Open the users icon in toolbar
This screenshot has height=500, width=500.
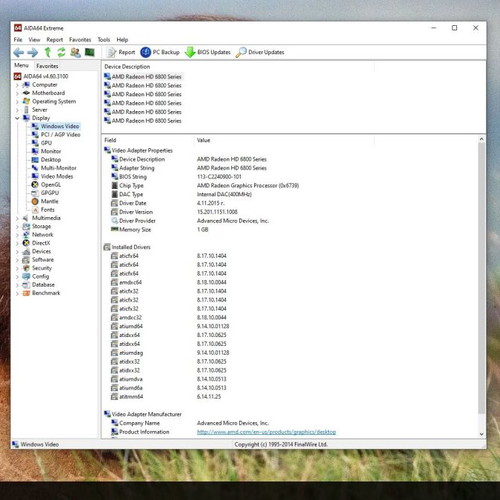point(75,52)
